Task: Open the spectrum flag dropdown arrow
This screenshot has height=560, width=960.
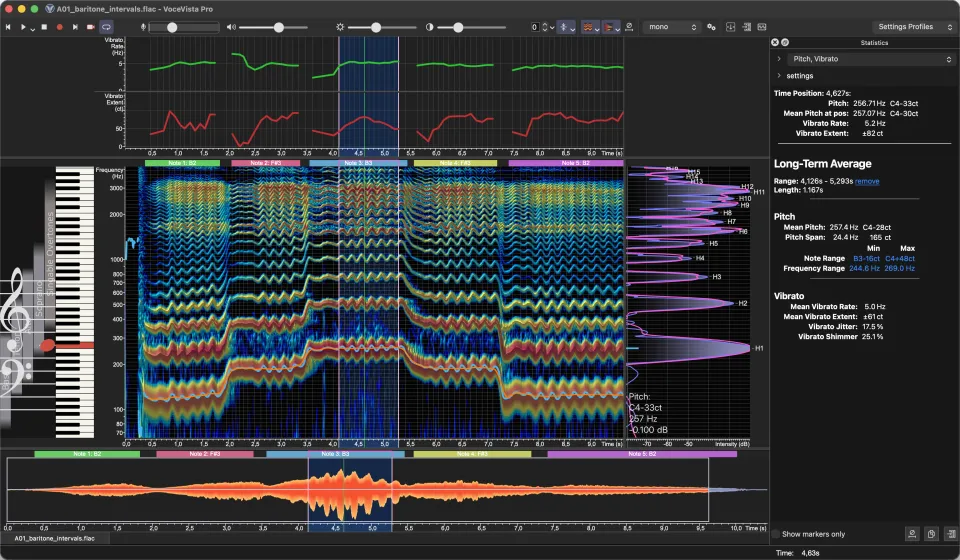Action: pyautogui.click(x=617, y=28)
